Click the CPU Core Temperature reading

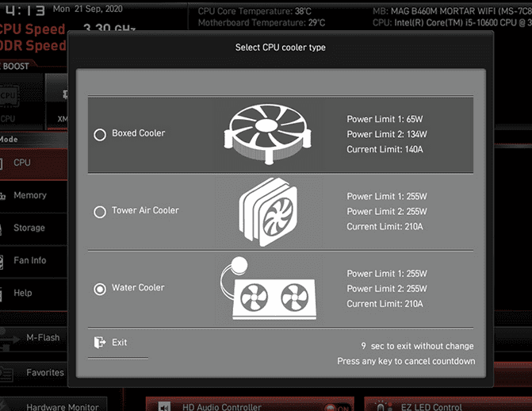click(255, 11)
